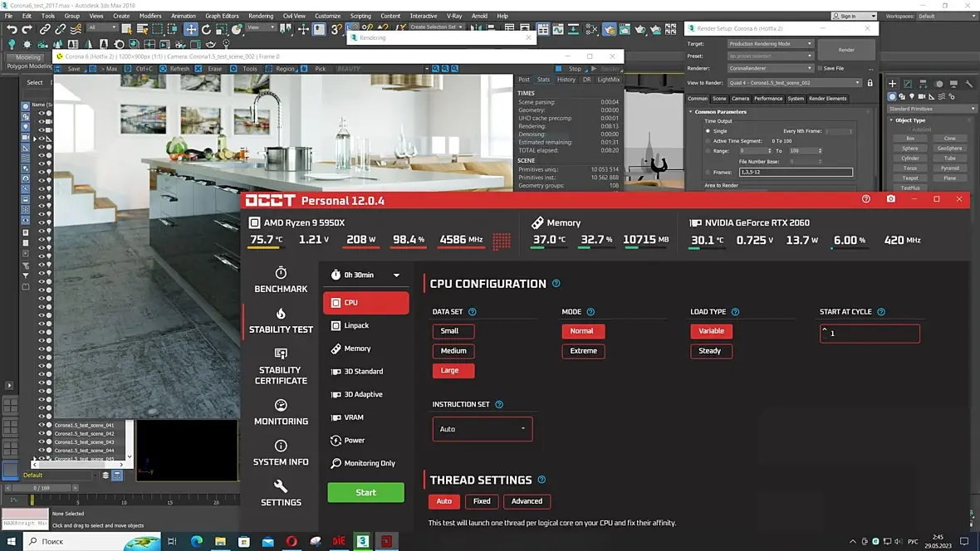
Task: Open the Renderer CoronaRenderer dropdown
Action: tap(770, 68)
